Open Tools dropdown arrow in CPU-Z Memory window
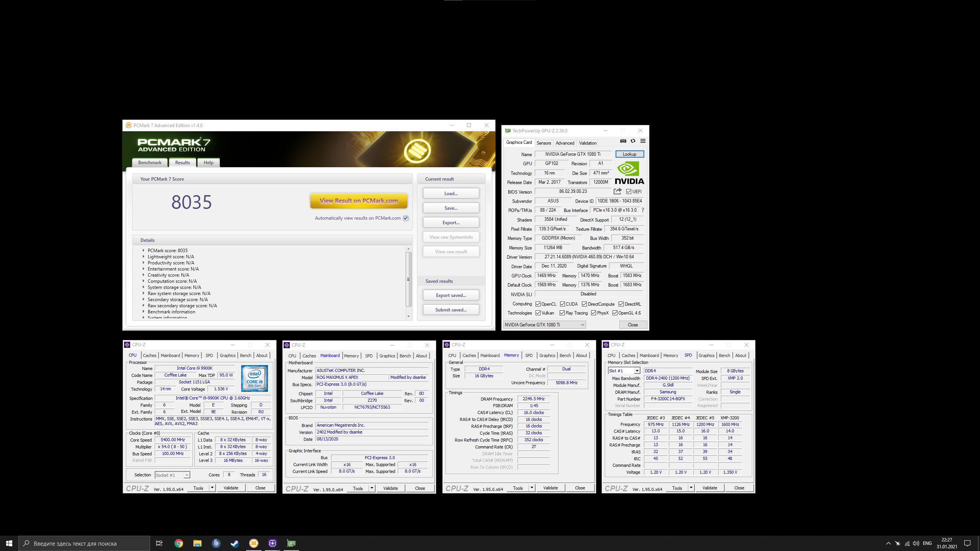Viewport: 980px width, 551px height. 532,488
